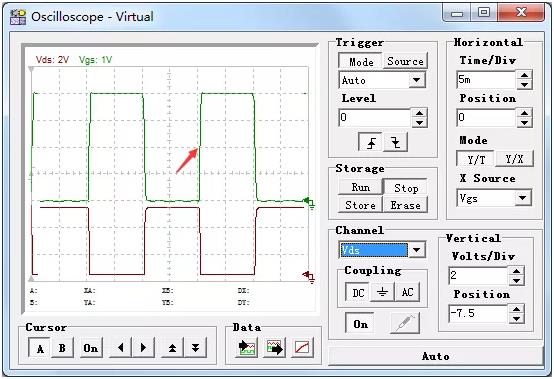This screenshot has width=554, height=379.
Task: Toggle the Cursor On button
Action: tap(91, 348)
